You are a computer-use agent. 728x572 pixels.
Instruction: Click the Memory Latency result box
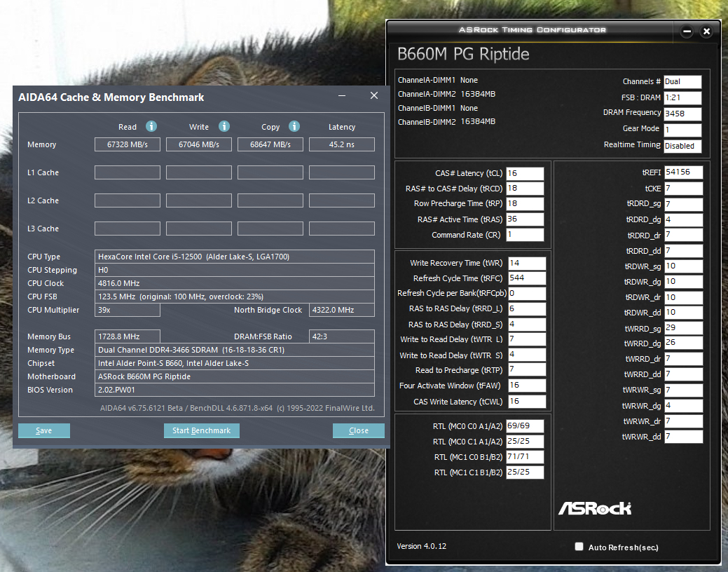coord(342,144)
